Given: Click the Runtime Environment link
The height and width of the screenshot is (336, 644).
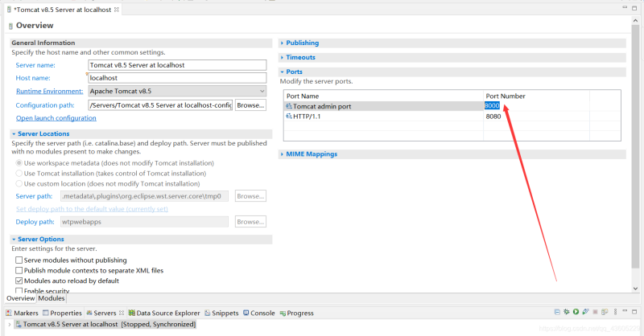Looking at the screenshot, I should click(x=49, y=91).
